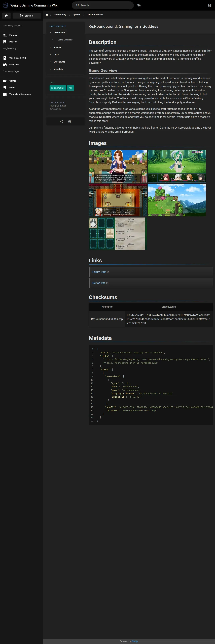
Task: Click the Search input field
Action: coord(105,5)
